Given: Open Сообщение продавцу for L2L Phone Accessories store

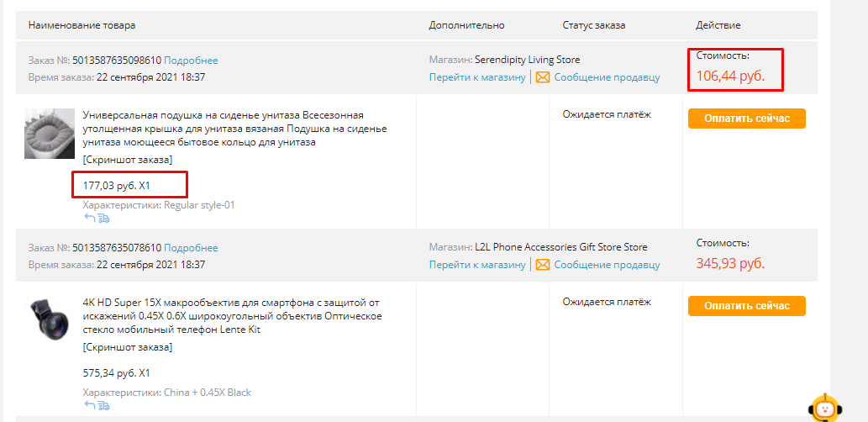Looking at the screenshot, I should coord(607,265).
